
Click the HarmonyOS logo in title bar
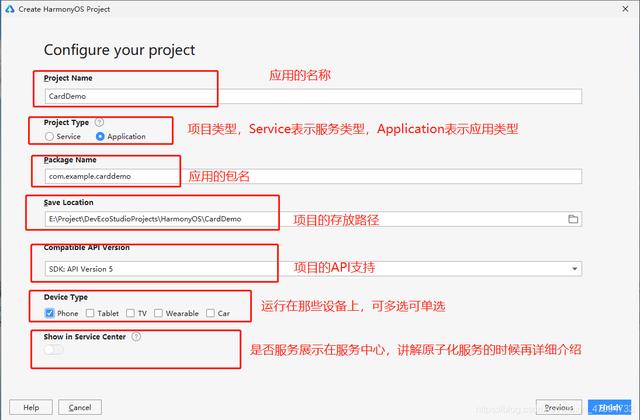(10, 9)
